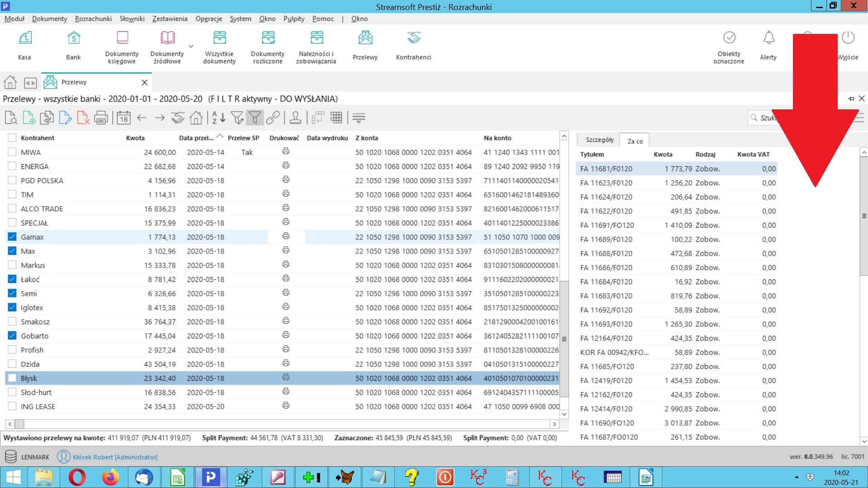868x488 pixels.
Task: Open the Przelewy ribbon icon
Action: coord(365,45)
